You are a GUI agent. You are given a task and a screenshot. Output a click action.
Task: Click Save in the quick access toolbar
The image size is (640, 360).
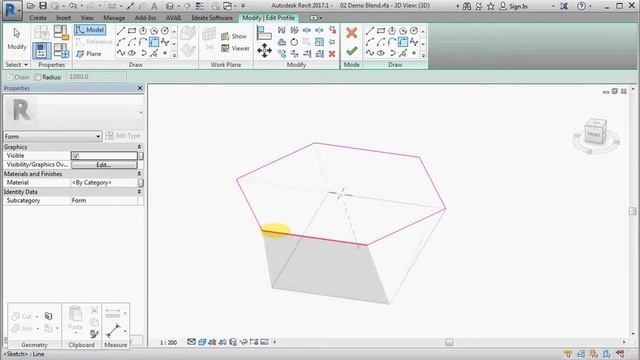43,6
